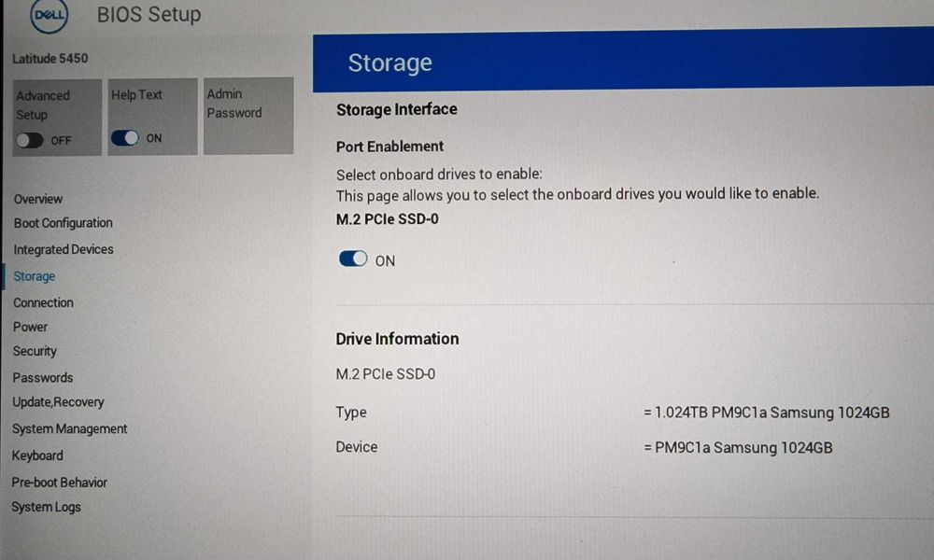The image size is (934, 560).
Task: Go to Boot Configuration page
Action: 63,223
